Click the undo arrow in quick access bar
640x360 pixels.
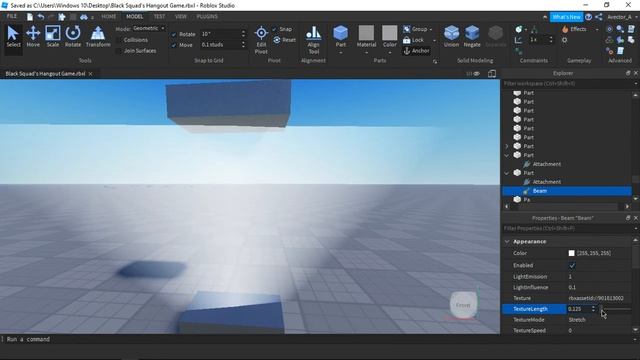click(41, 17)
